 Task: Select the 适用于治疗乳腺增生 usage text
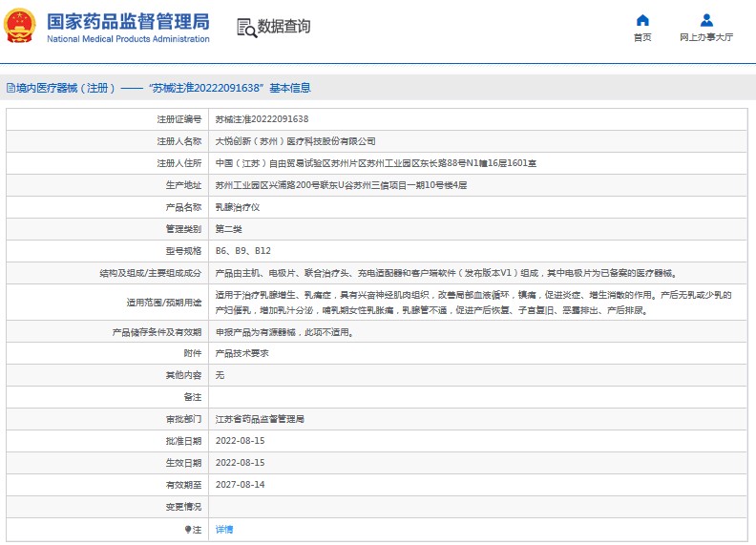point(473,303)
